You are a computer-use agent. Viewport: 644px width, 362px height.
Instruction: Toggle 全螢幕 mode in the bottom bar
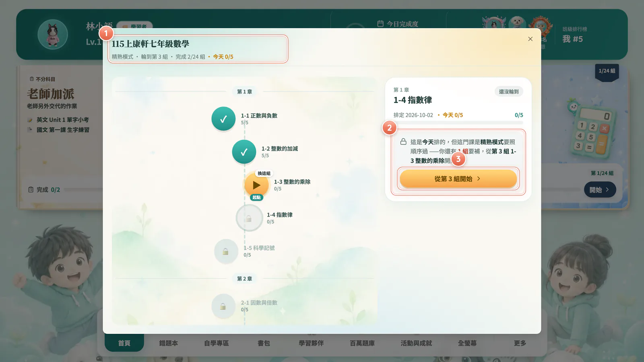tap(467, 343)
